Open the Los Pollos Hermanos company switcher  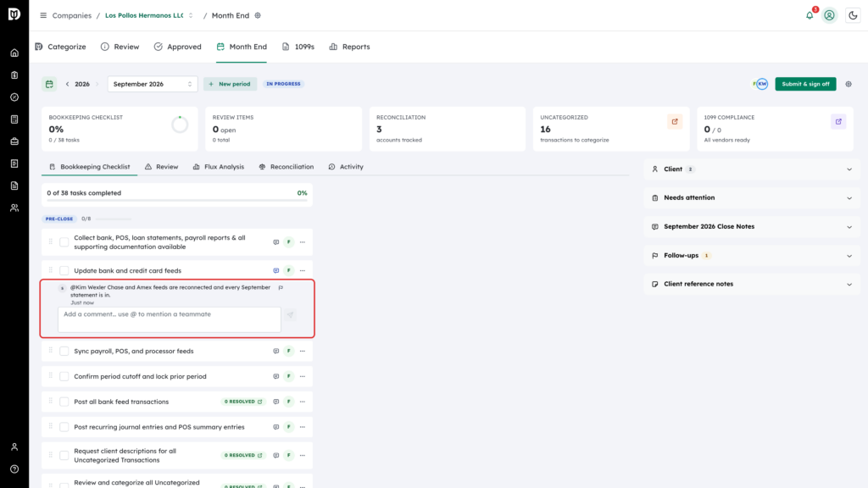(x=149, y=15)
